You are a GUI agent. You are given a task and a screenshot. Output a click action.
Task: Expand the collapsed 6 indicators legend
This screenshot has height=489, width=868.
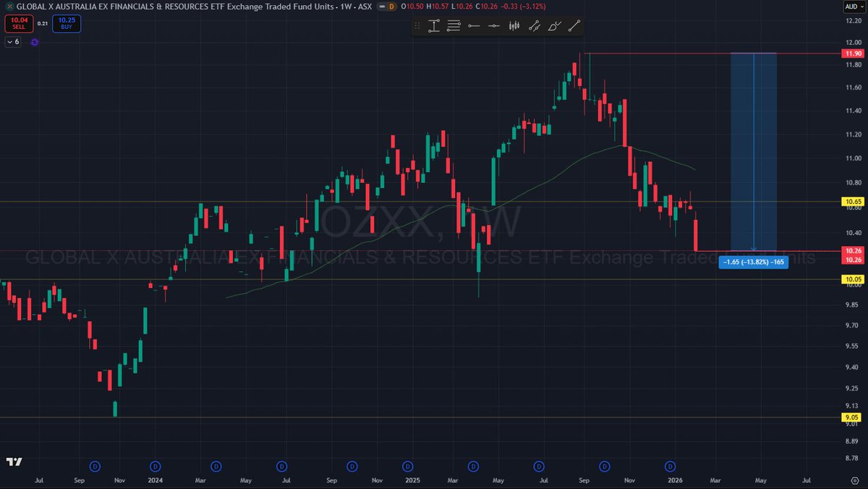[14, 42]
